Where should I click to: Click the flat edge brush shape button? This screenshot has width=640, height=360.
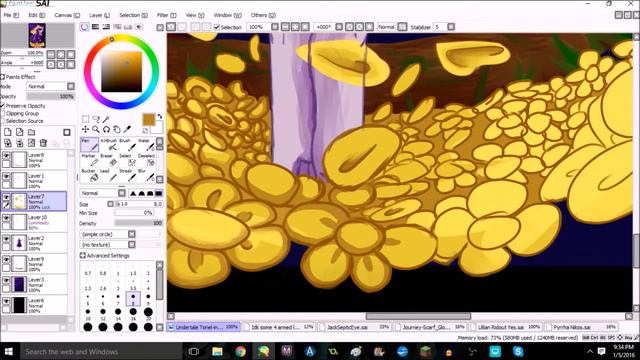tap(159, 193)
